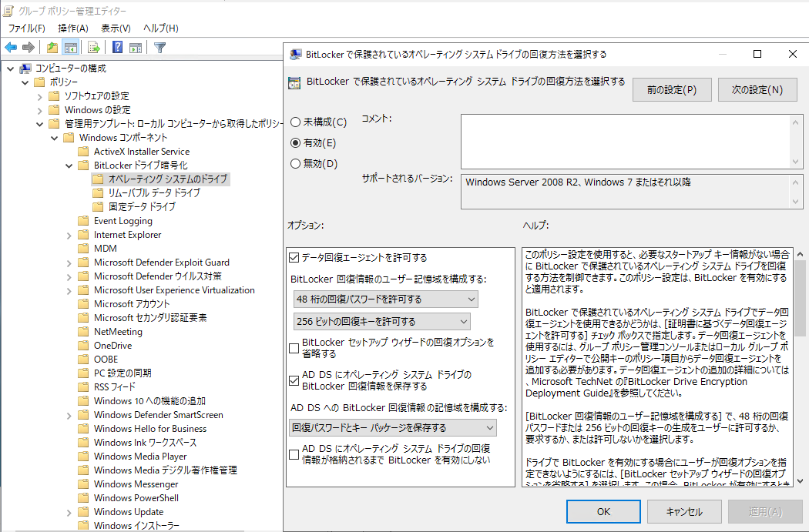Select オペレーティング システムのドライブ tree item

point(168,179)
